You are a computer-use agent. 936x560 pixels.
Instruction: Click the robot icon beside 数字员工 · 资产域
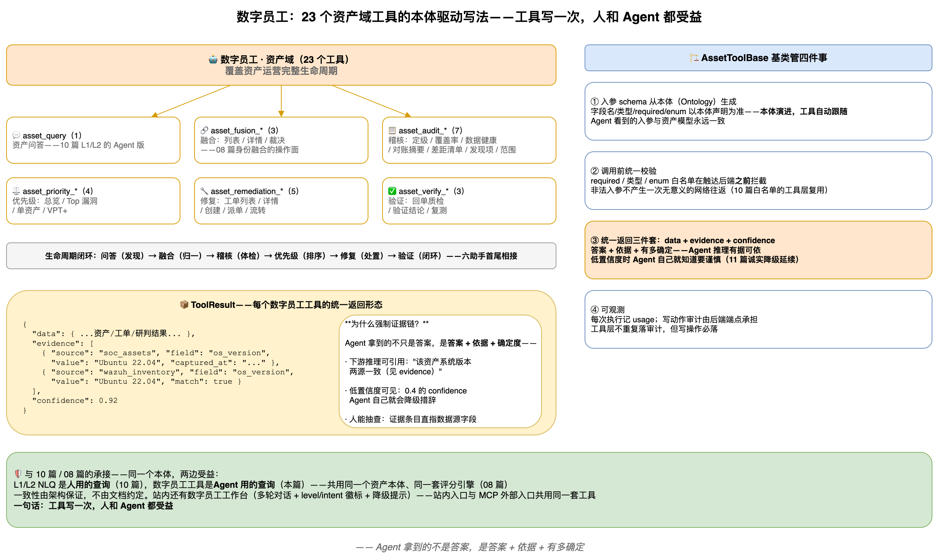click(213, 59)
